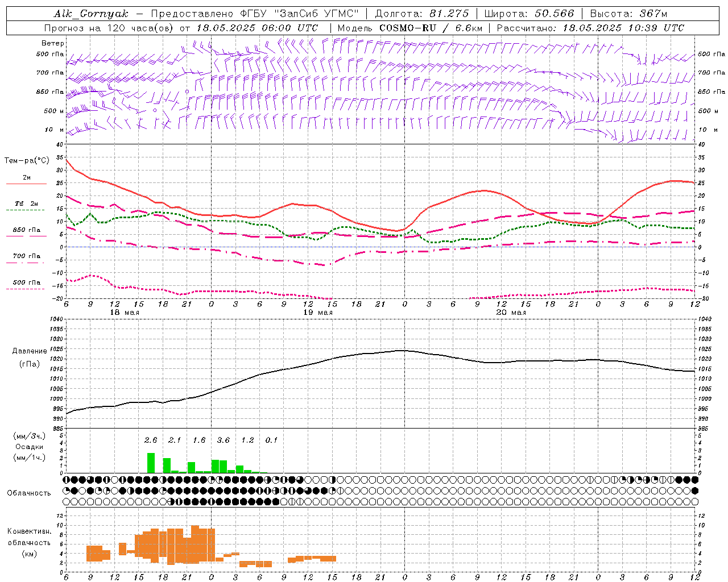This screenshot has width=728, height=582.
Task: Click the 1.2 precipitation total value
Action: 247,440
